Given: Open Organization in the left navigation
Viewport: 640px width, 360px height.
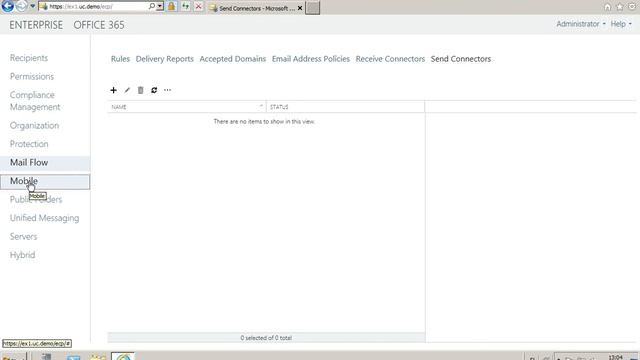Looking at the screenshot, I should coord(34,125).
